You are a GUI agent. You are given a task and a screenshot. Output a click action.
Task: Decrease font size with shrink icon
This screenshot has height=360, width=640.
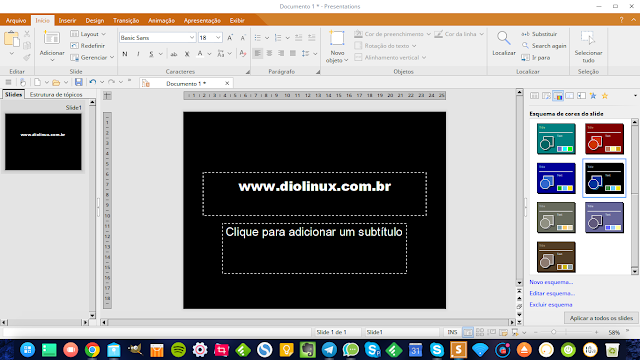pos(243,38)
